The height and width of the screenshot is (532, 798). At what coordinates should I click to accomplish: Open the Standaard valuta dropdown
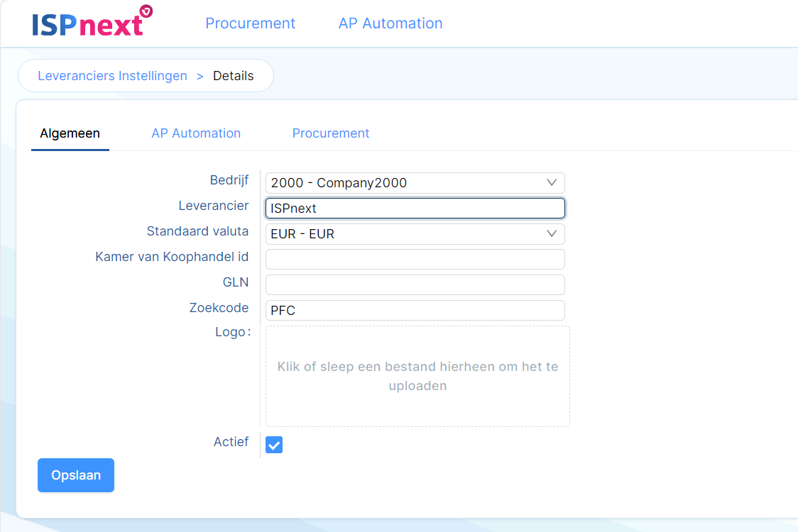click(x=415, y=234)
